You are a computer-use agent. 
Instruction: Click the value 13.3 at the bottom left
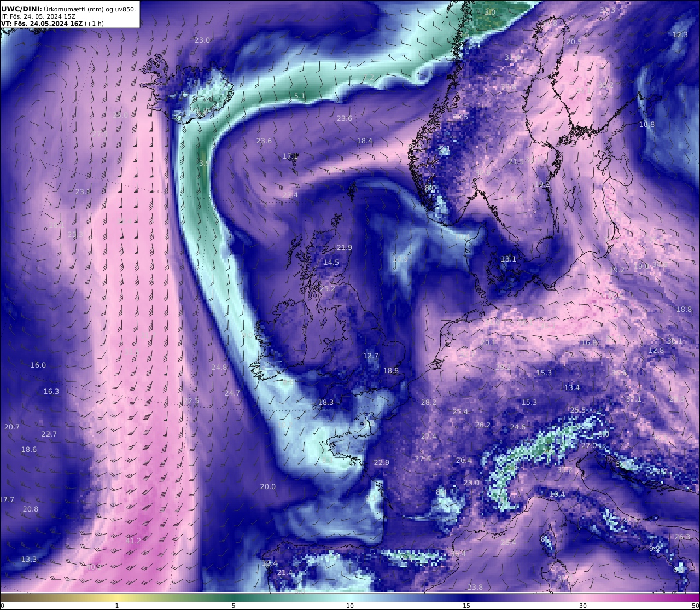coord(29,560)
